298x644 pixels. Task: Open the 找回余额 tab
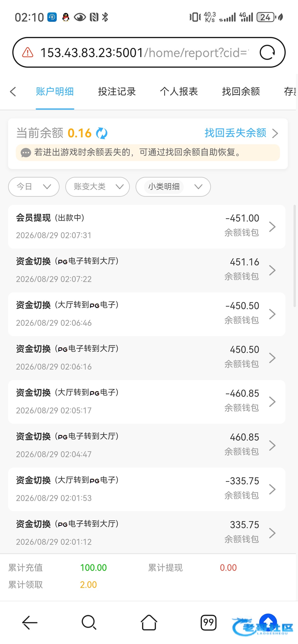(x=241, y=91)
